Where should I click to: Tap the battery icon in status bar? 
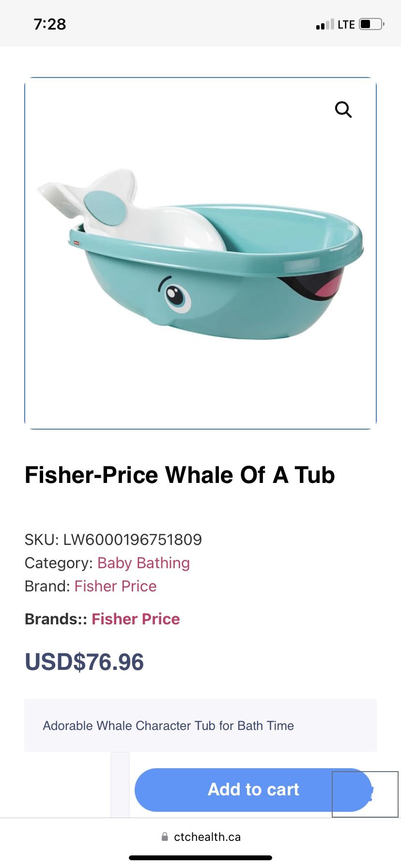click(371, 24)
